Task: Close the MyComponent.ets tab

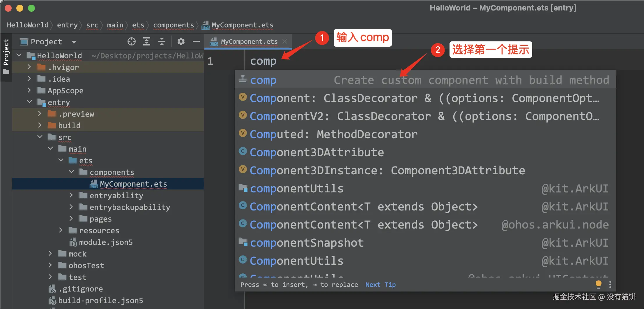Action: coord(285,42)
